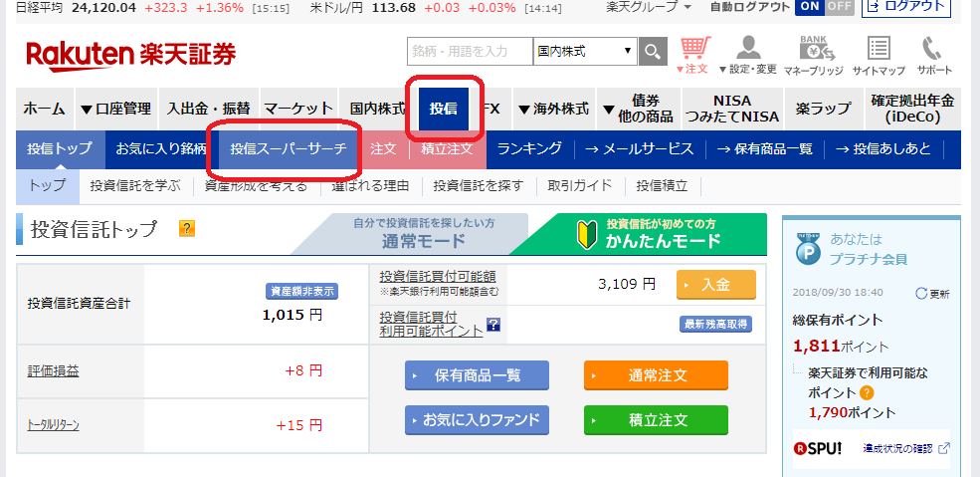
Task: Open the 確定拠出年金 (iDeCo) tab
Action: click(913, 109)
